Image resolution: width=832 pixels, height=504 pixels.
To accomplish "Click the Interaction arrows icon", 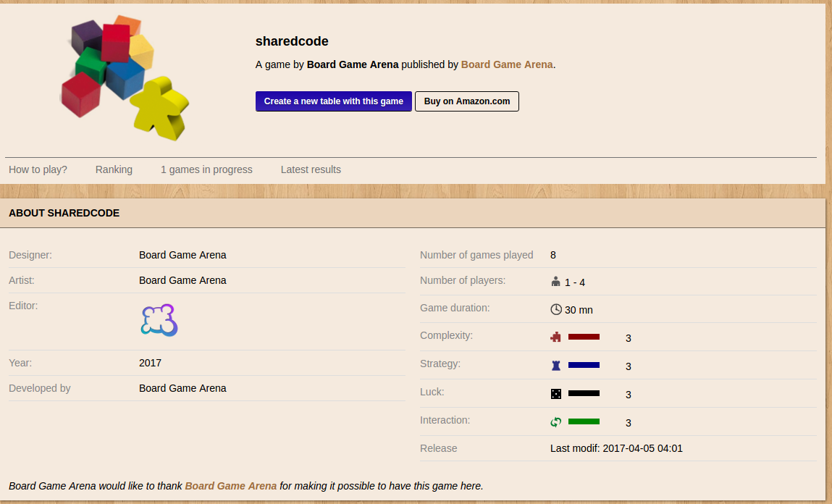I will click(x=555, y=421).
